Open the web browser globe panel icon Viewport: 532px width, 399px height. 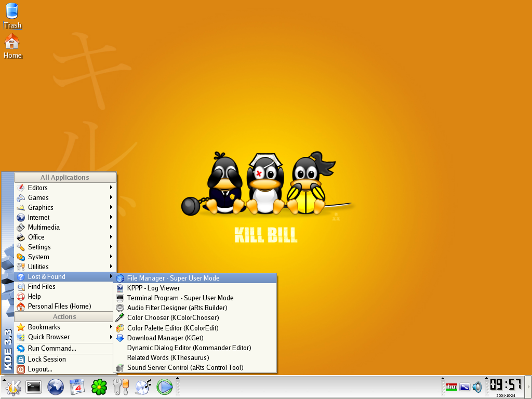55,387
